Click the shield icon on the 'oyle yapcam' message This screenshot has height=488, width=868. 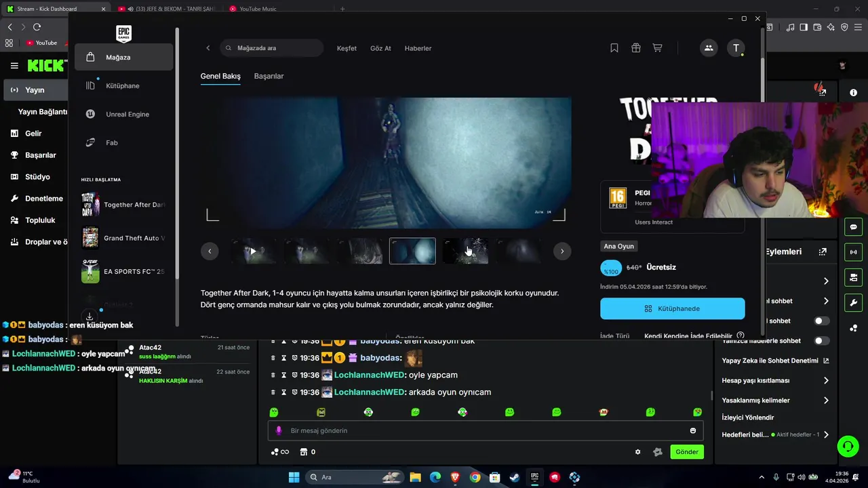click(x=295, y=375)
